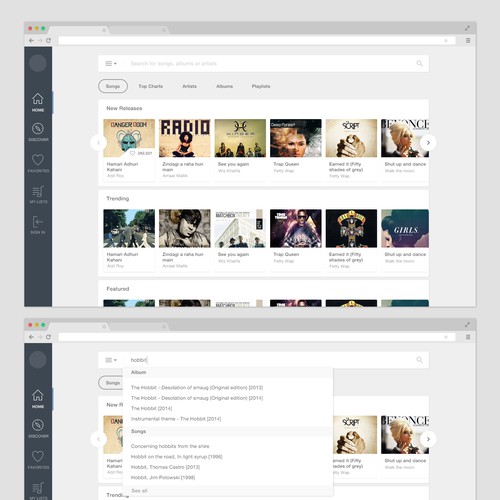
Task: Open Abbey Road crossing cover in Trending
Action: (x=129, y=228)
